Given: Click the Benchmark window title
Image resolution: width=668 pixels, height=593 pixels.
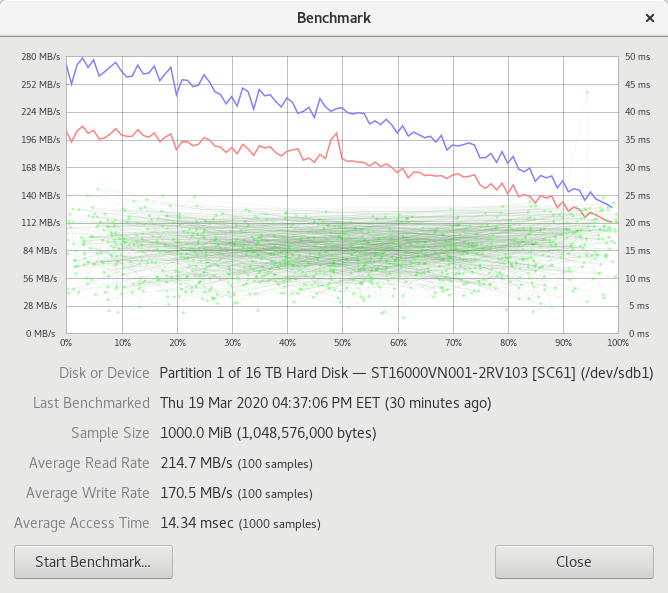Looking at the screenshot, I should (x=334, y=18).
